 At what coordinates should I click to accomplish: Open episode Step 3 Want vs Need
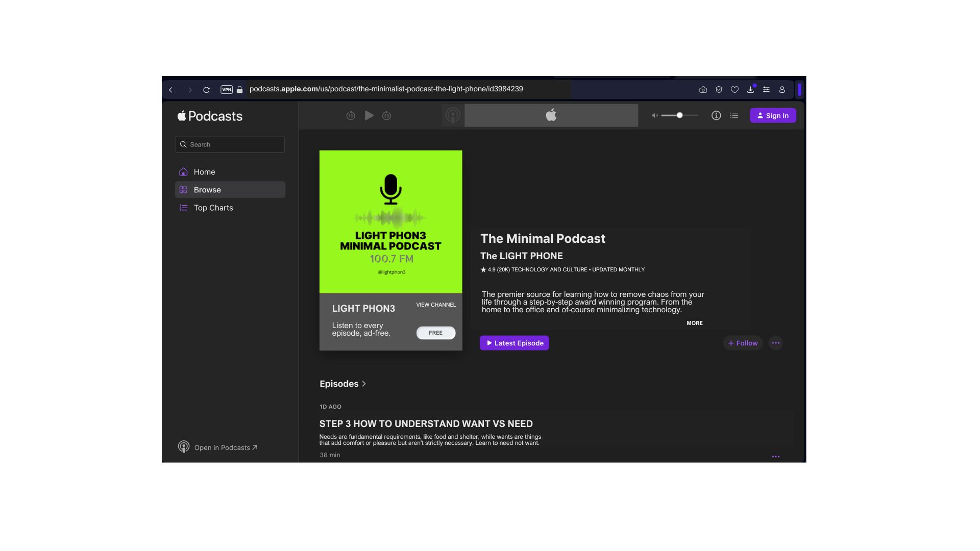[426, 424]
